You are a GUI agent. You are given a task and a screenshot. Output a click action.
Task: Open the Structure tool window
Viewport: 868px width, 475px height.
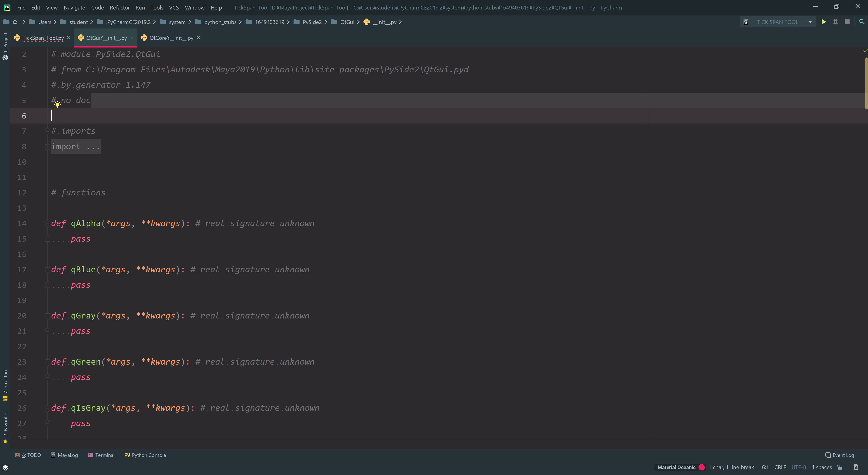click(x=5, y=384)
